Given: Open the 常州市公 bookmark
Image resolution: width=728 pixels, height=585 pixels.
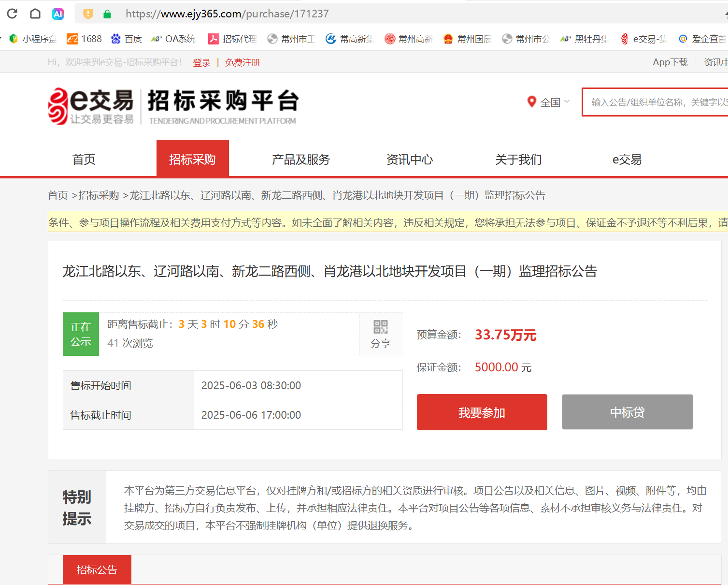Looking at the screenshot, I should coord(526,39).
